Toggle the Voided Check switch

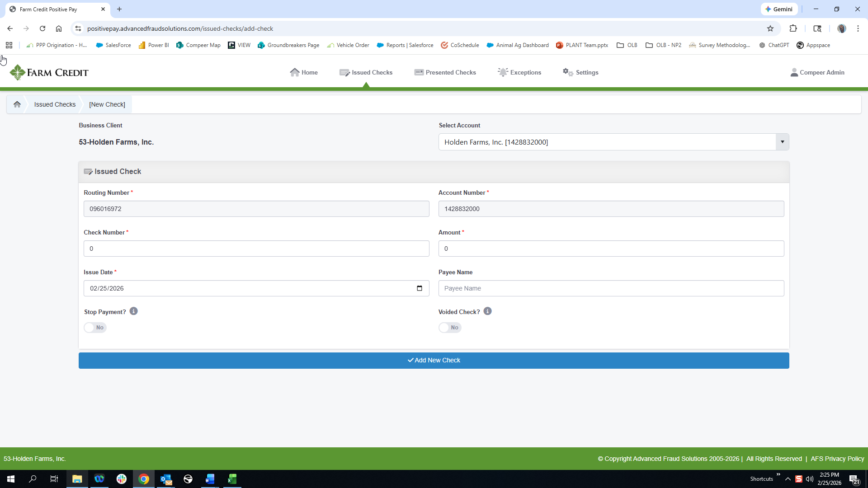(x=450, y=328)
